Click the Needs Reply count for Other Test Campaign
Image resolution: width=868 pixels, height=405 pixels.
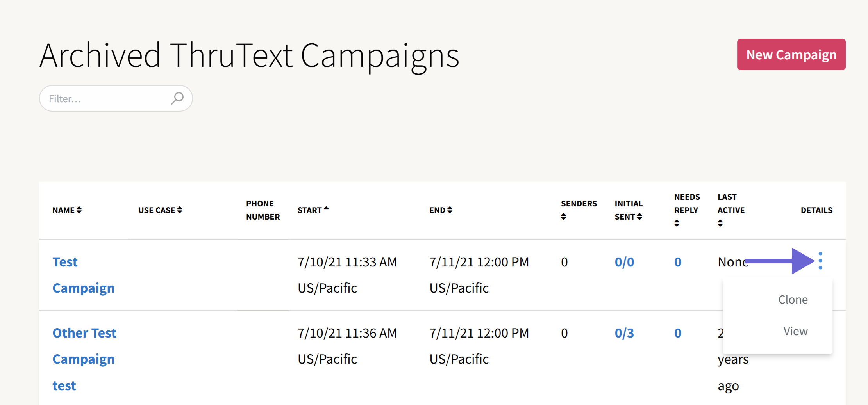tap(677, 333)
